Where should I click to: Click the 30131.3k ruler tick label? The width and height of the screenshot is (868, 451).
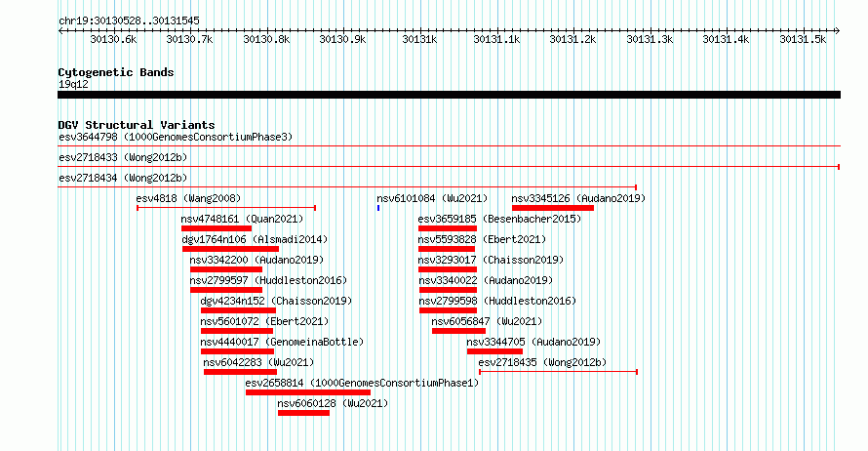click(650, 39)
